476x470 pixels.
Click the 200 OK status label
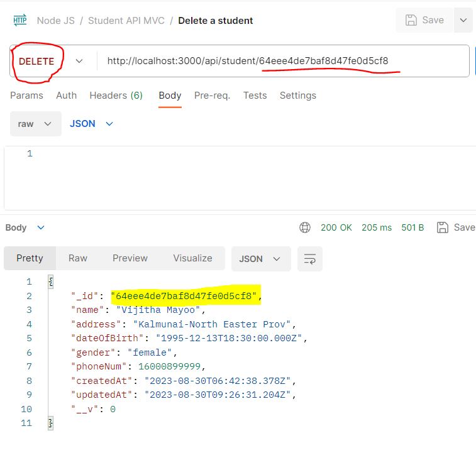pos(336,227)
